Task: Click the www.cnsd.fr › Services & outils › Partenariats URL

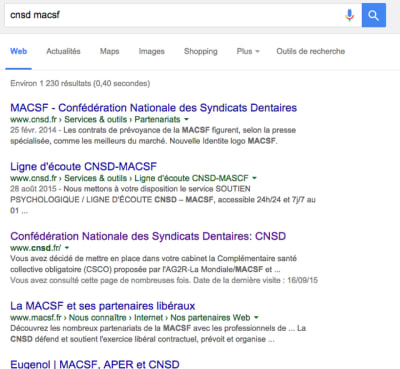Action: click(95, 119)
